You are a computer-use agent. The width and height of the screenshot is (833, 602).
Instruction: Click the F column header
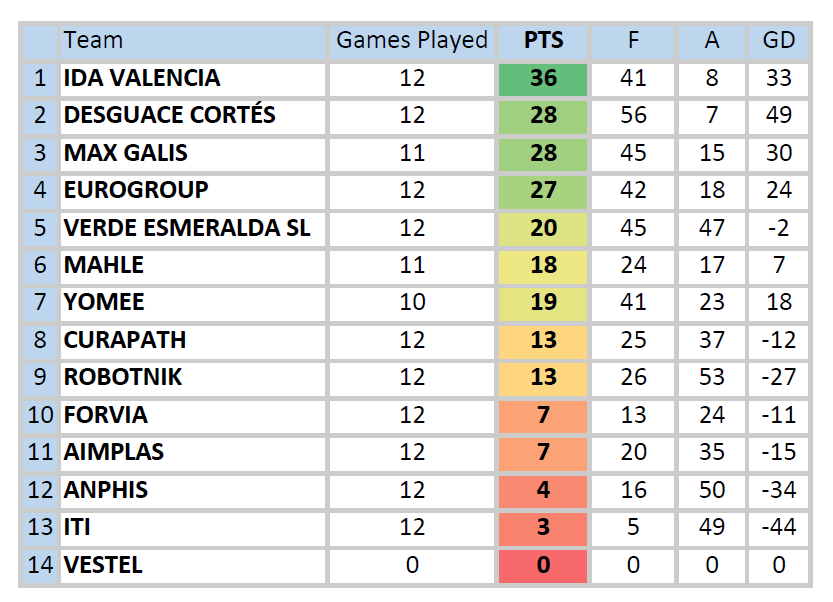[633, 41]
